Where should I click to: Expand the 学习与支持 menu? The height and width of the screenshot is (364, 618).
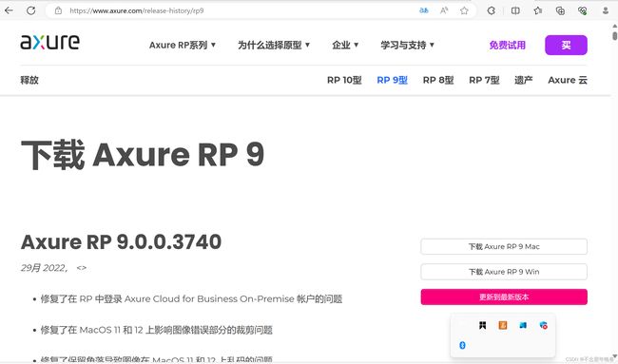tap(407, 45)
